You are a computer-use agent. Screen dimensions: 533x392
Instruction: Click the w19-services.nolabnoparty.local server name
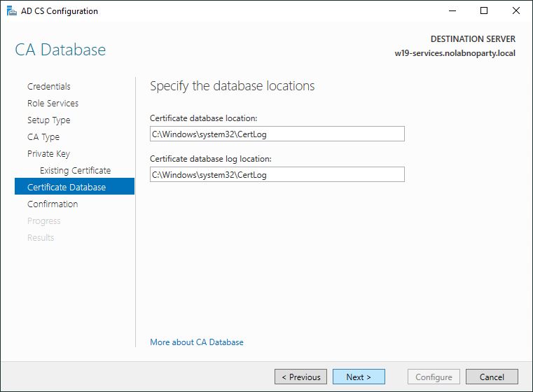(x=455, y=53)
